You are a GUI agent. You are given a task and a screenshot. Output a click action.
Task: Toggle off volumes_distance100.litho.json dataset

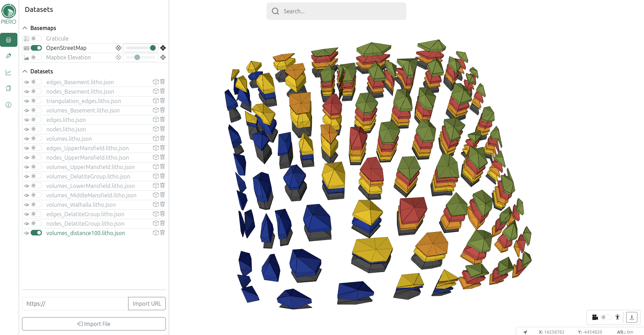36,233
